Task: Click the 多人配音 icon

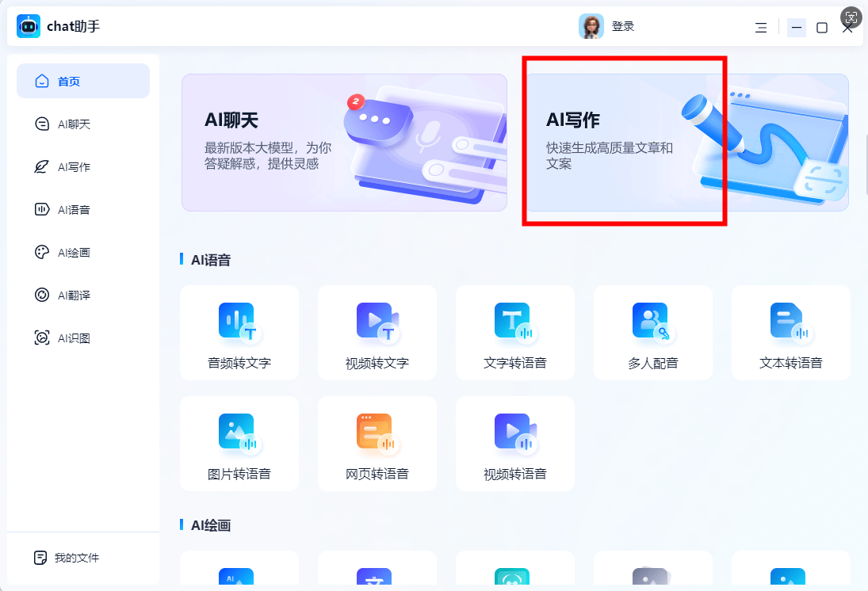Action: point(652,322)
